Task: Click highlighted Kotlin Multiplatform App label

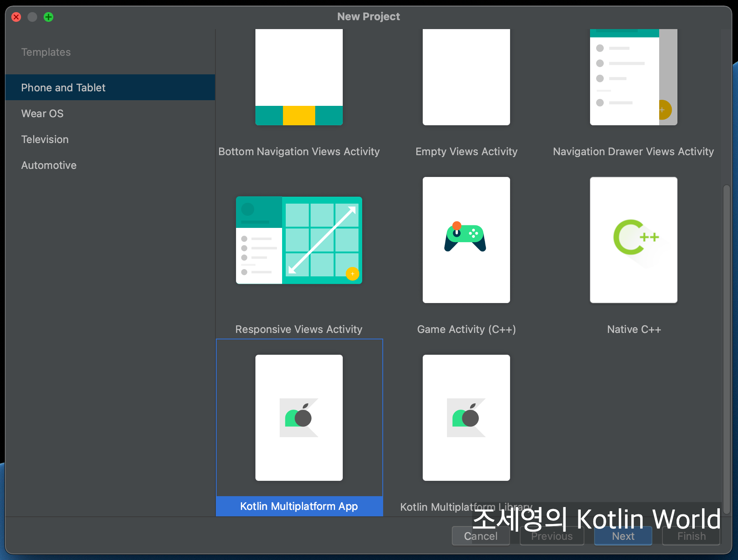Action: (x=299, y=506)
